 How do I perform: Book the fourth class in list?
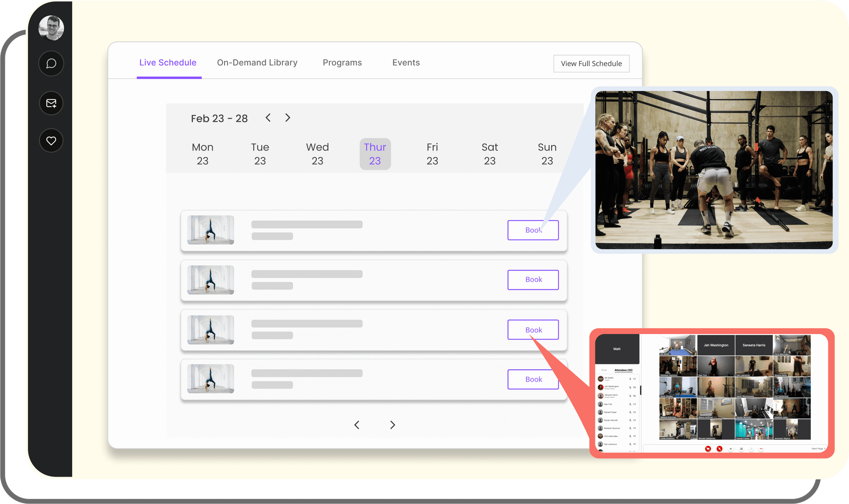533,379
